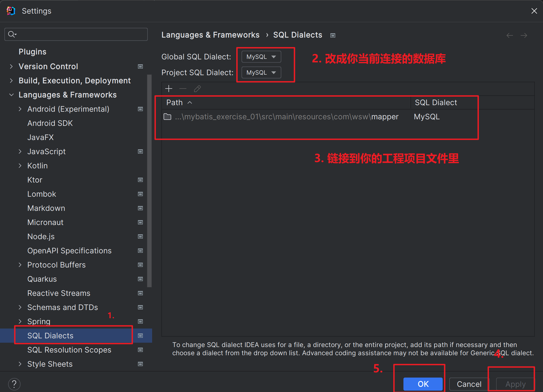The image size is (543, 392).
Task: Click the search magnifier icon
Action: (12, 34)
